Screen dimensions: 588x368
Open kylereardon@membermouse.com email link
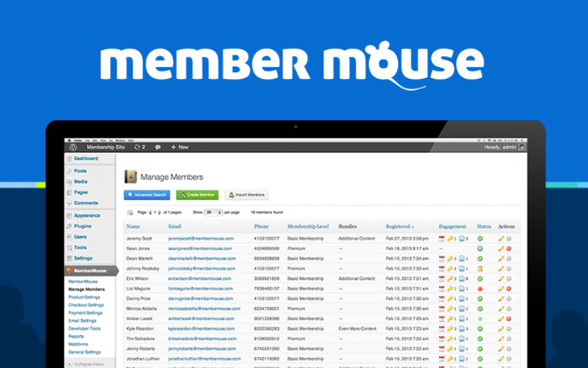point(202,329)
